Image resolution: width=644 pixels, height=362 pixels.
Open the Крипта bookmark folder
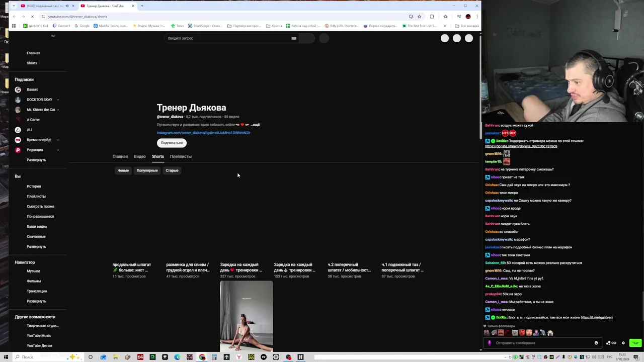coord(274,26)
